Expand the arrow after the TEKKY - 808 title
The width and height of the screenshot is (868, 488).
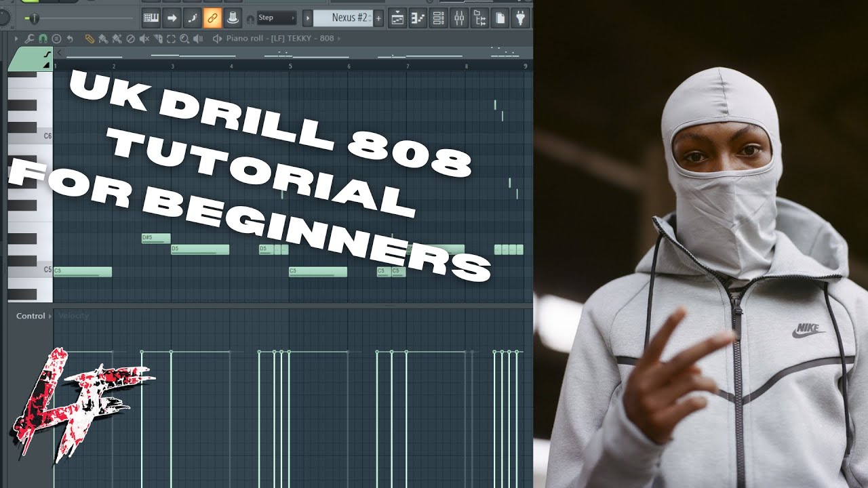(x=340, y=39)
